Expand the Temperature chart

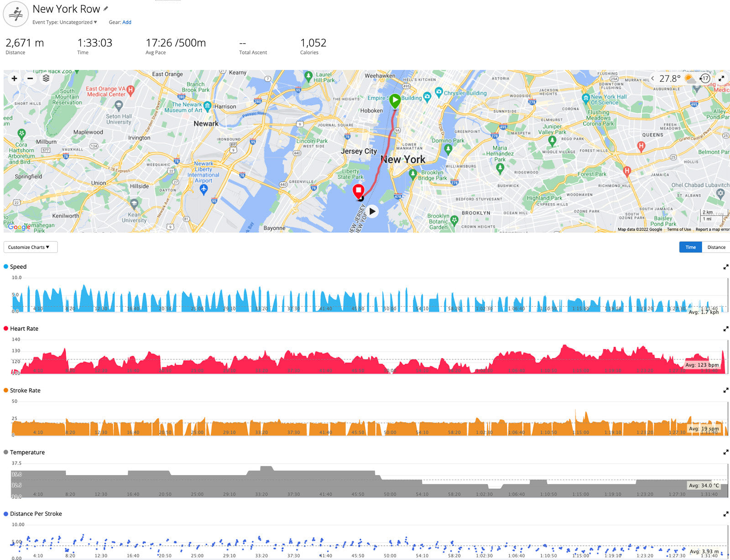click(x=725, y=452)
